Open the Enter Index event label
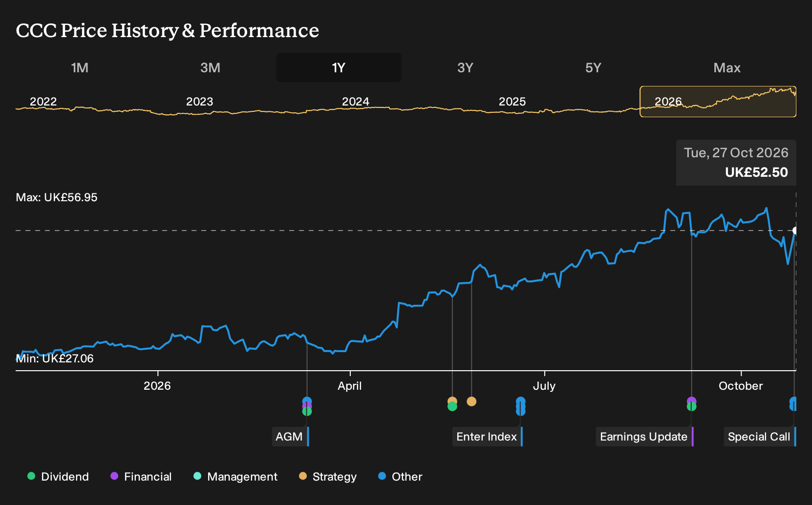Viewport: 812px width, 505px height. click(x=488, y=437)
